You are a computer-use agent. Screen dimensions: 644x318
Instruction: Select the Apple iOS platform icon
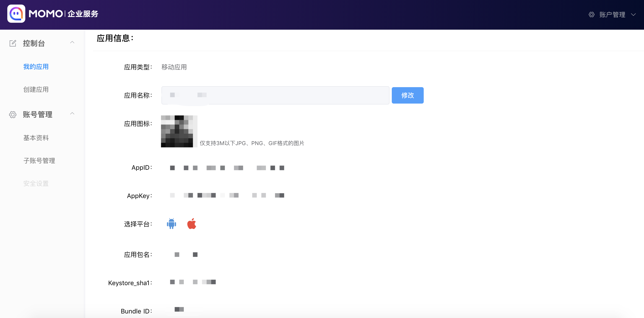coord(192,224)
